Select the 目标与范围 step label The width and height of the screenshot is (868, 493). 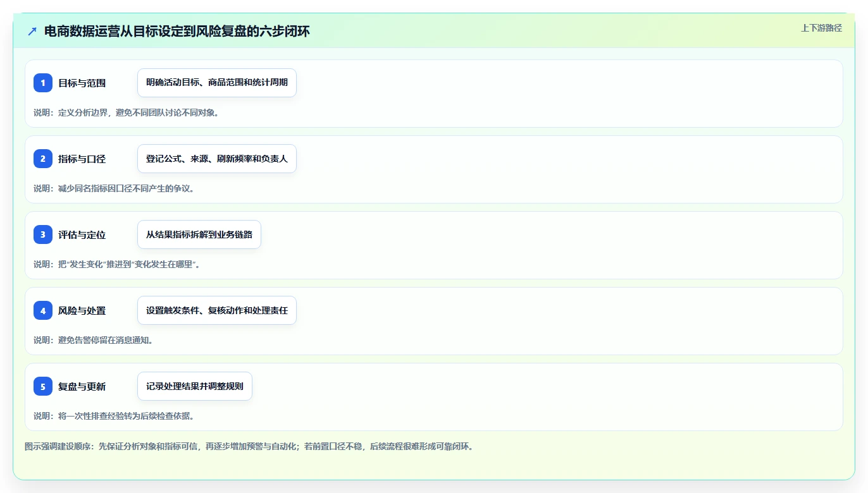coord(82,83)
